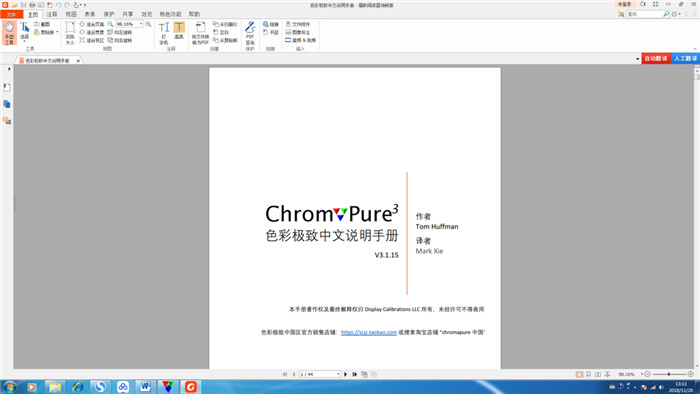Enable continuous facing view mode

607,374
